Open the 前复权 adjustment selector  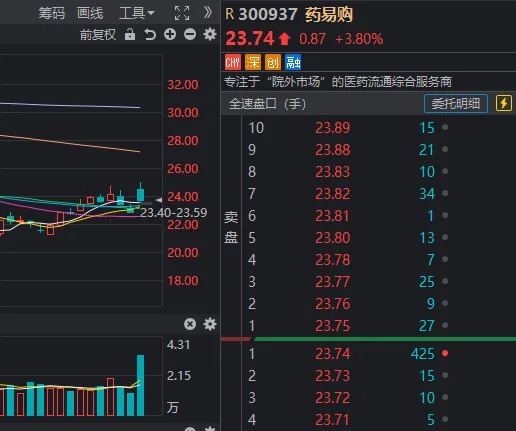(98, 35)
